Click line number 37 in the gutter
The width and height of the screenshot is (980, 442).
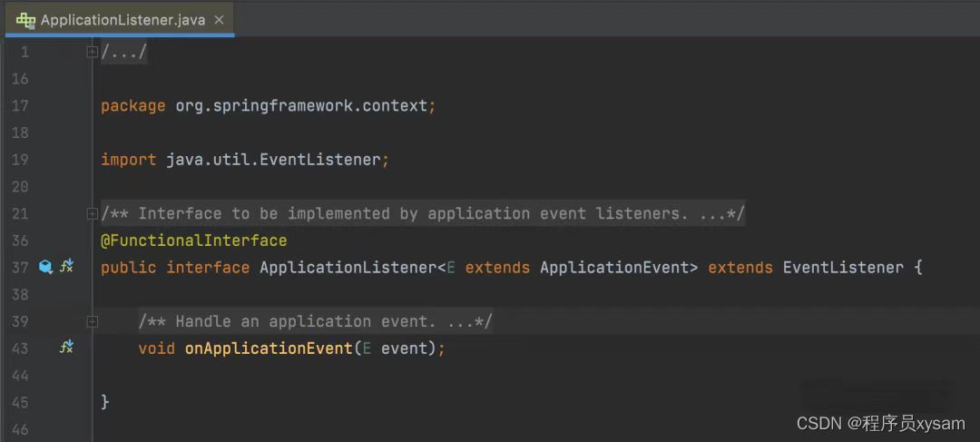(x=21, y=268)
